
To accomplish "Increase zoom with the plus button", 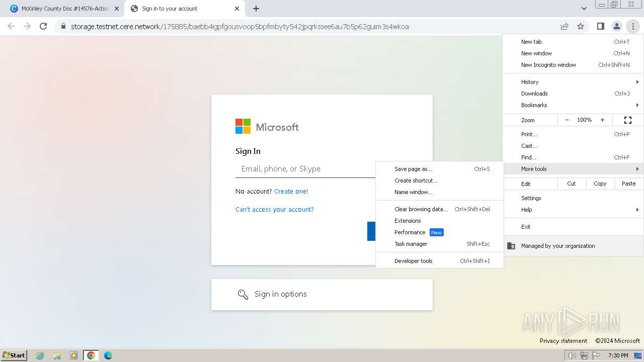I will (x=602, y=120).
